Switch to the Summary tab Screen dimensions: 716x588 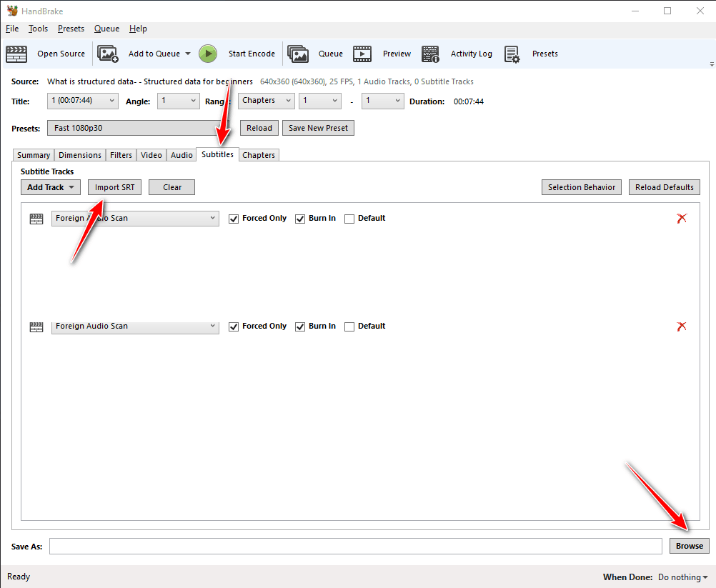tap(34, 155)
